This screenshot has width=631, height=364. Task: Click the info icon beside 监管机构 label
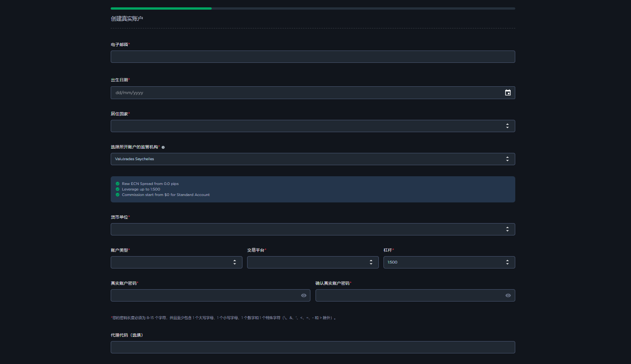click(x=163, y=147)
